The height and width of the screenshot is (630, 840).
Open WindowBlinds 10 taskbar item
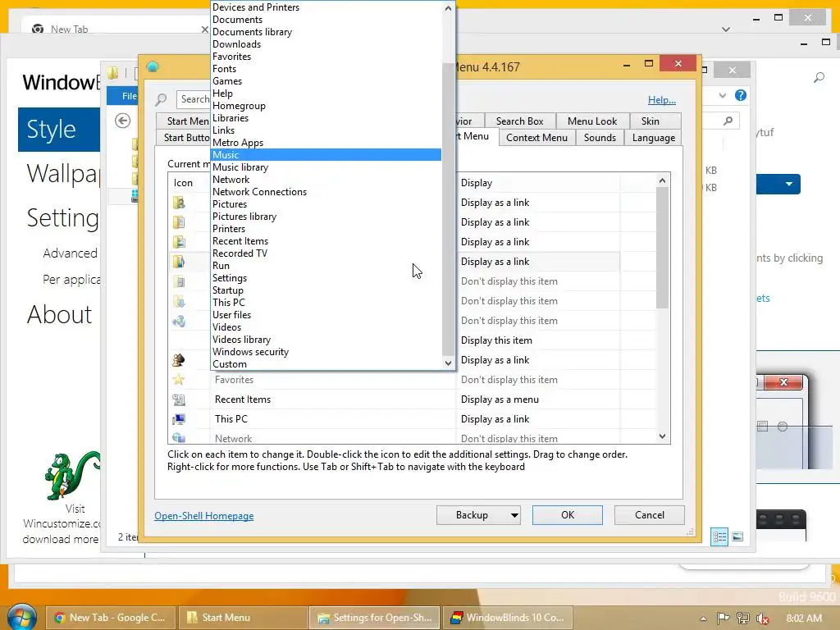pos(507,618)
